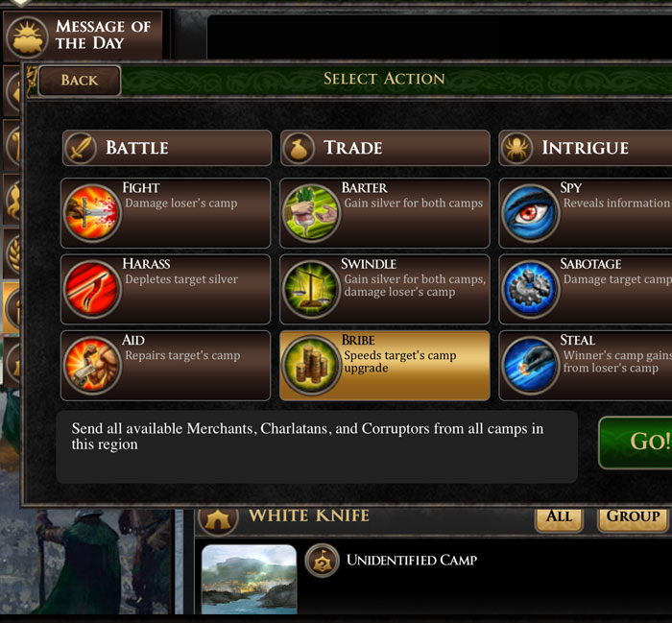Viewport: 672px width, 623px height.
Task: Choose the Harass action icon
Action: (x=92, y=289)
